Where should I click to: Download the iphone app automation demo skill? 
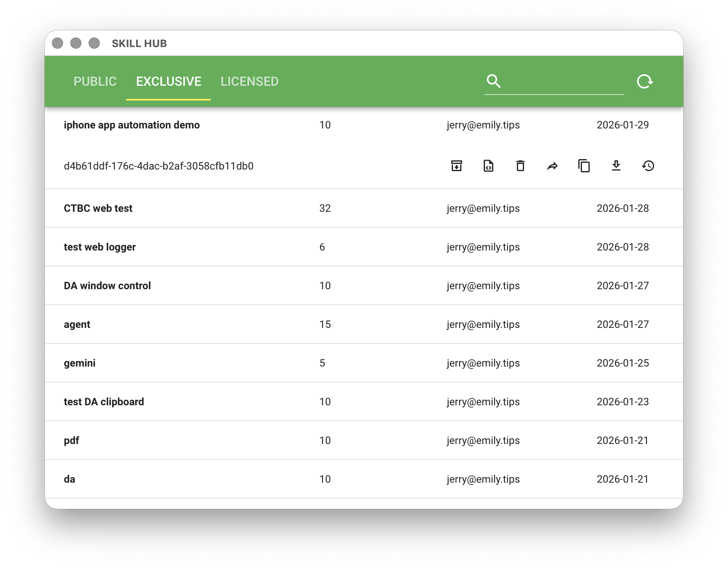tap(616, 166)
